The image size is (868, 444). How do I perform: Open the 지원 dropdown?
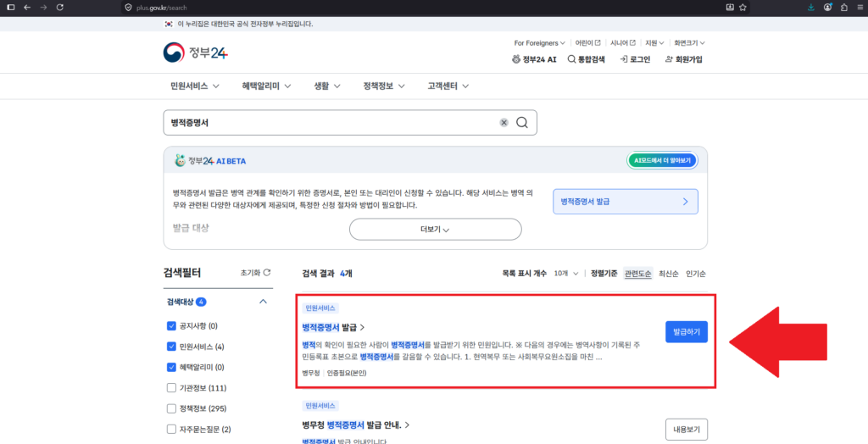pyautogui.click(x=655, y=42)
